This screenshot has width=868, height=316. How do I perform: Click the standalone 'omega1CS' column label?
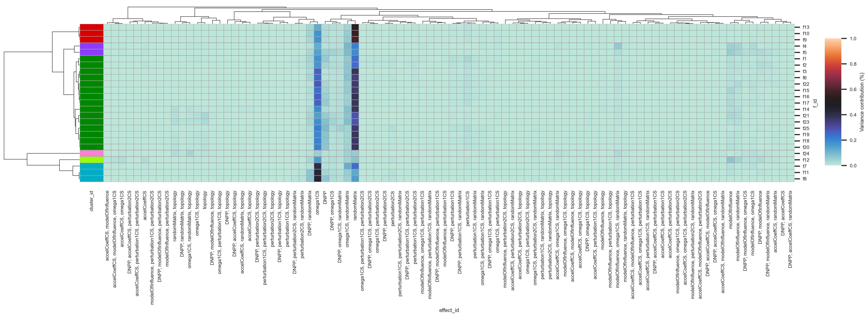[x=317, y=202]
